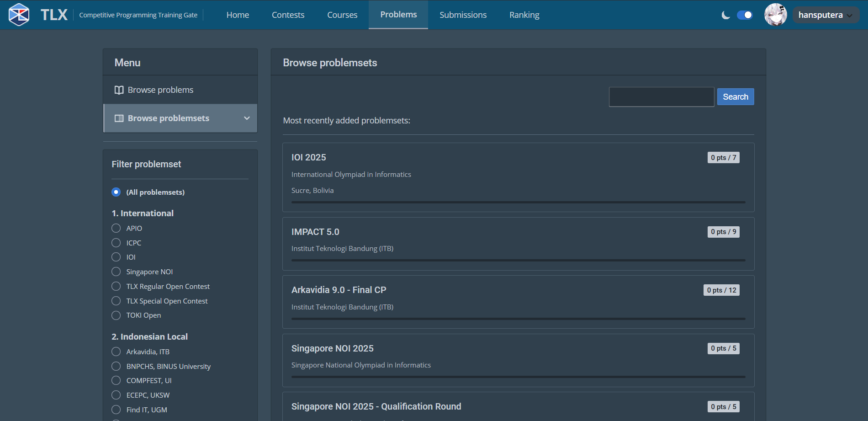This screenshot has width=868, height=421.
Task: Select the (All problemsets) radio
Action: [x=116, y=192]
